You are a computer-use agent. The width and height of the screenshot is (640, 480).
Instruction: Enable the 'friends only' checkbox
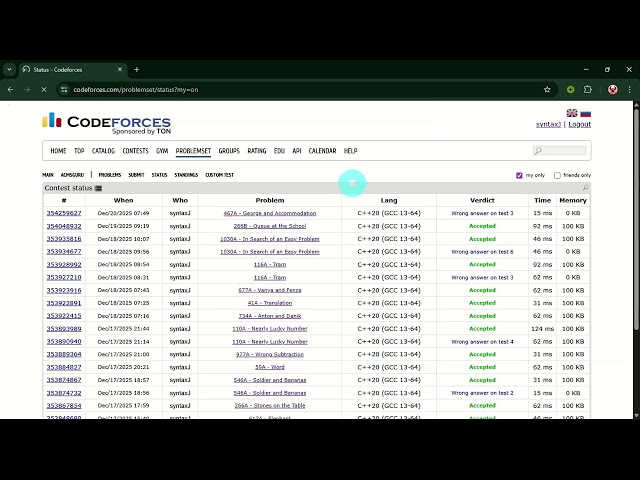[x=557, y=175]
